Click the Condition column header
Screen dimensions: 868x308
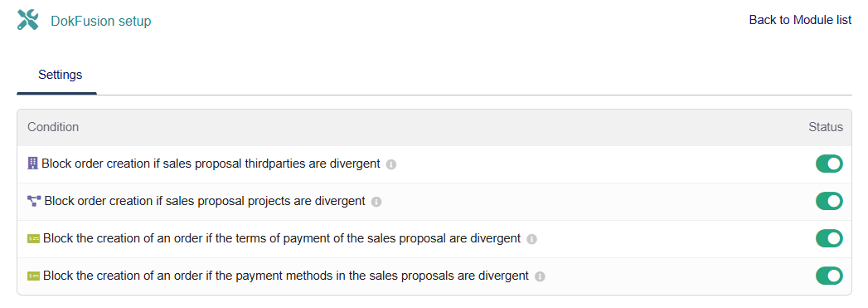click(53, 127)
